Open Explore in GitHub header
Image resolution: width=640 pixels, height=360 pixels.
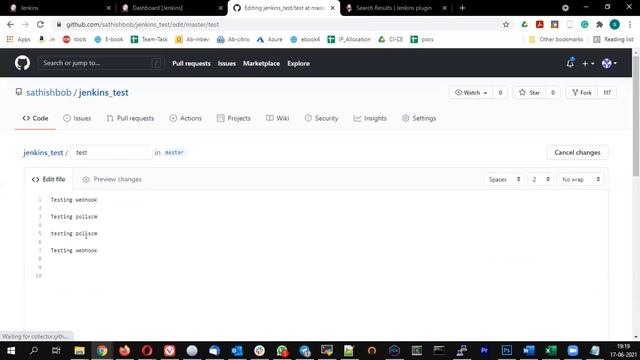[x=298, y=63]
